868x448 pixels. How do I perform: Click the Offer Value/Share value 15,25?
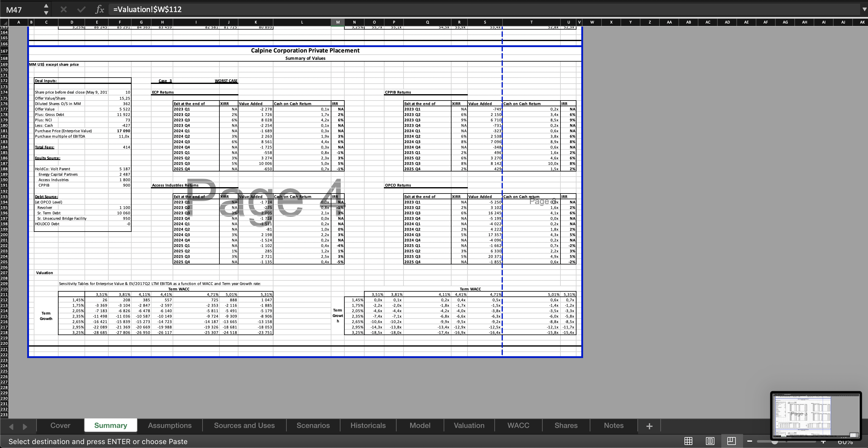[x=120, y=98]
